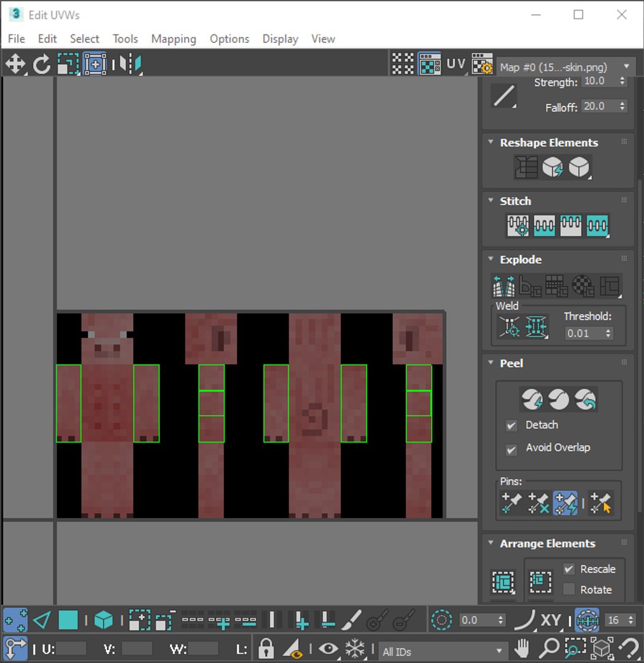644x663 pixels.
Task: Click the Weld Threshold 0.01 field
Action: pos(584,333)
